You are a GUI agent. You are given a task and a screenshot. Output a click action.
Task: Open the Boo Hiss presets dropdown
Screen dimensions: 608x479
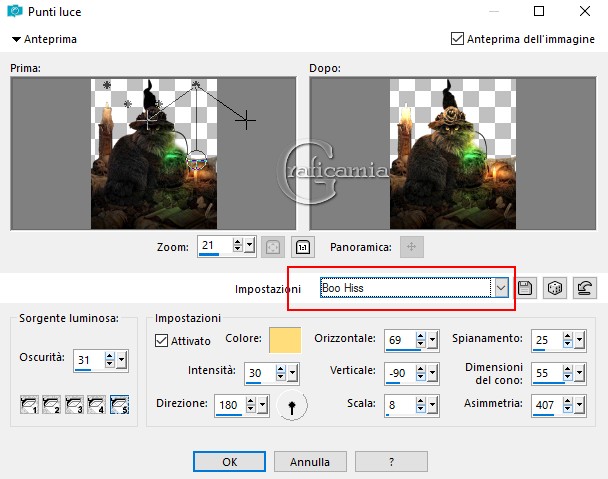501,288
